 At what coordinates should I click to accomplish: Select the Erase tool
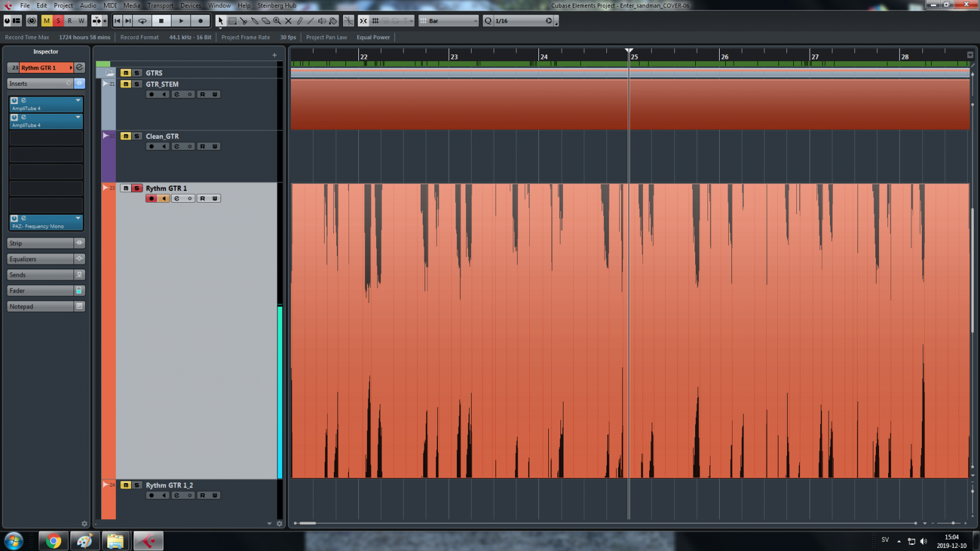266,21
